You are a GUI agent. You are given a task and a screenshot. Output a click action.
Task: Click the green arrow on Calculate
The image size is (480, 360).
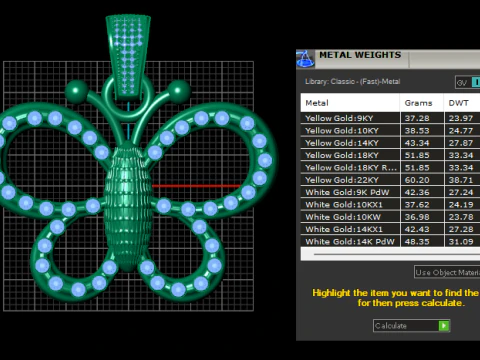pos(444,326)
